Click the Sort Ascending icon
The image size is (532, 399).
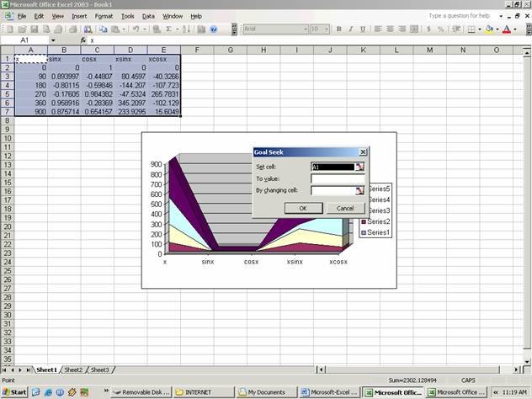click(186, 29)
